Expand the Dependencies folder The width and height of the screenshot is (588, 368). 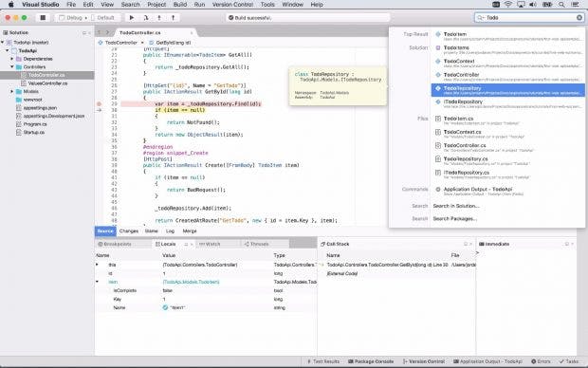(x=11, y=59)
